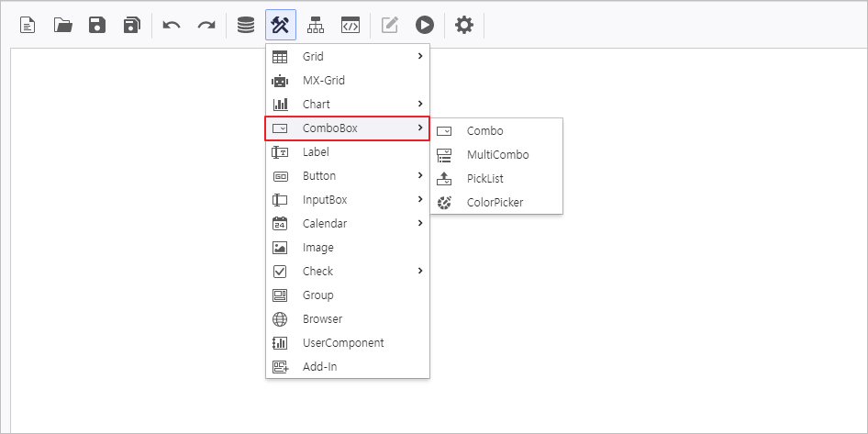Click the Save disk icon

pos(97,26)
